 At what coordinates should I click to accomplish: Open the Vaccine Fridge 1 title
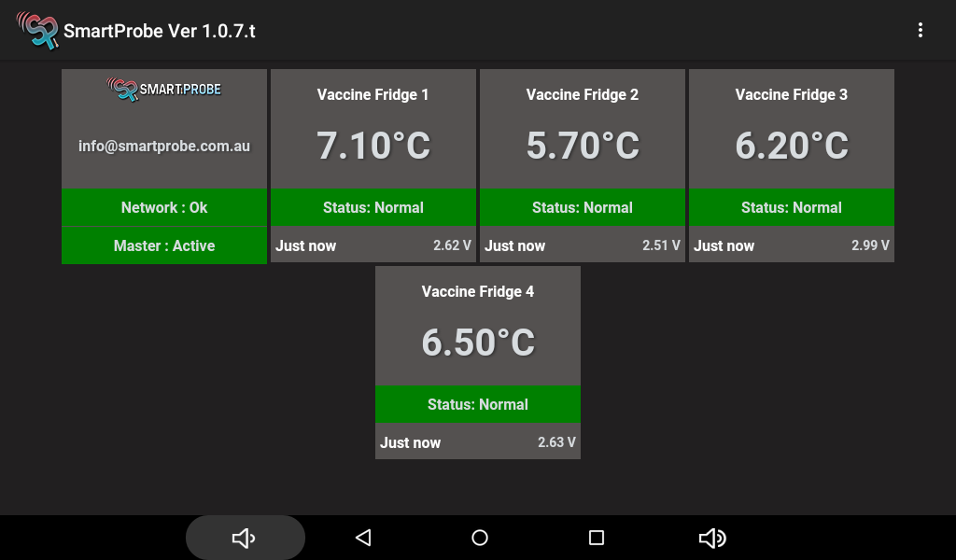pyautogui.click(x=373, y=94)
